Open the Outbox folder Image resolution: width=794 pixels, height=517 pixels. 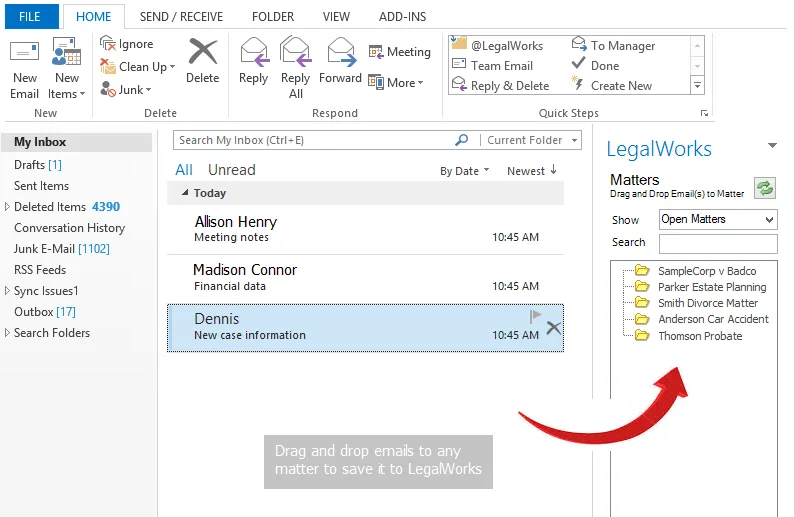(x=45, y=312)
